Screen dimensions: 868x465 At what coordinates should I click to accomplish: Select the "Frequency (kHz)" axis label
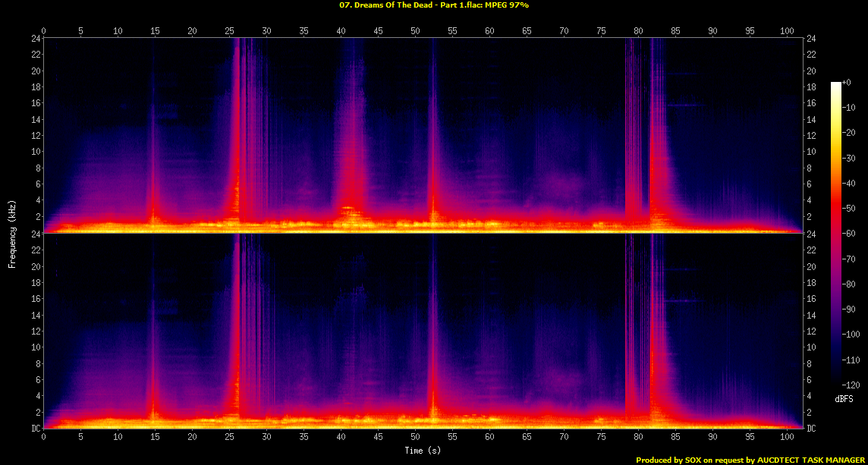(12, 234)
